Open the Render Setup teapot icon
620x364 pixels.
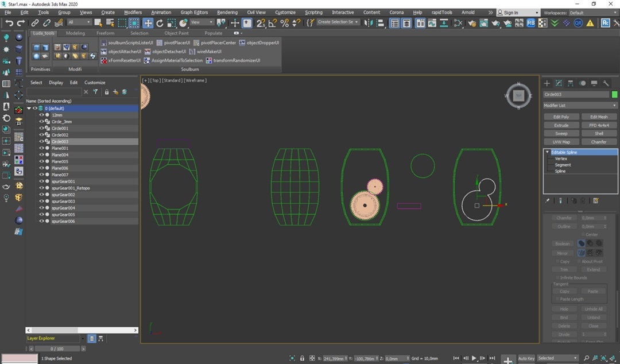coord(472,23)
